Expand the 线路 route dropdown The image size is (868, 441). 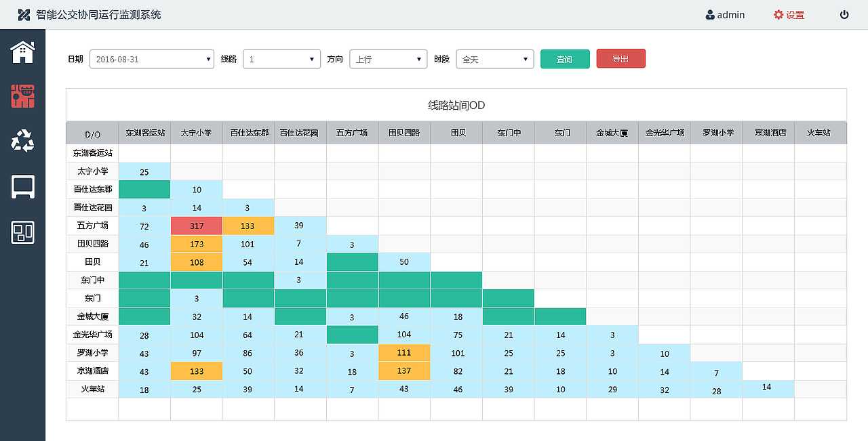pos(281,60)
